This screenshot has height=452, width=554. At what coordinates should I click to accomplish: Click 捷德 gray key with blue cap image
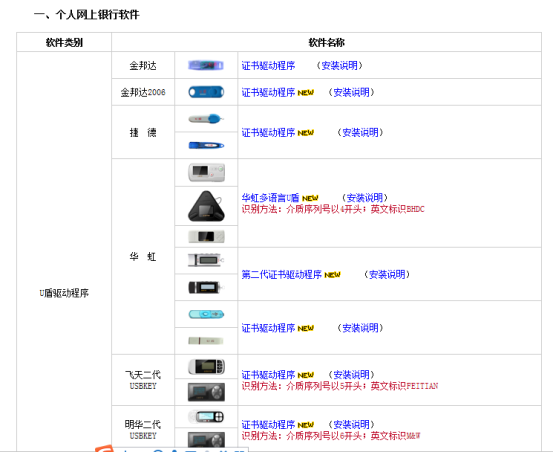click(x=206, y=119)
